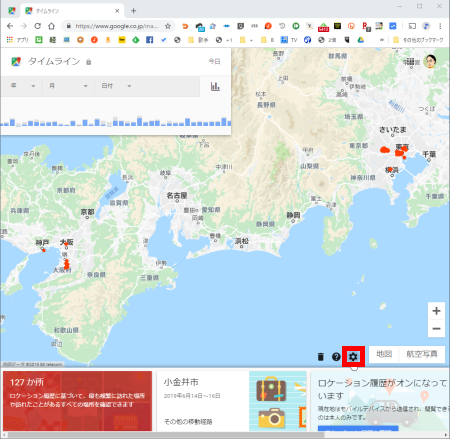Click the その他の移動経路 link
The width and height of the screenshot is (450, 439).
tap(188, 422)
